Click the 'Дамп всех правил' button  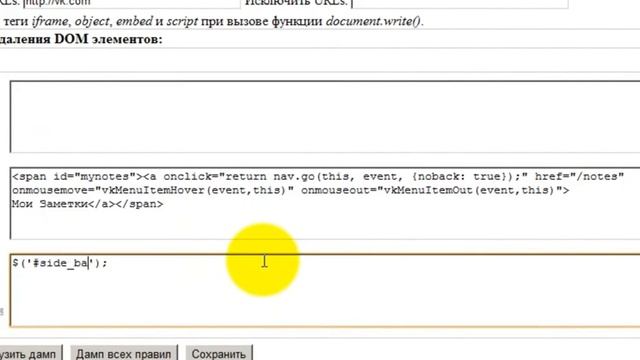(124, 353)
